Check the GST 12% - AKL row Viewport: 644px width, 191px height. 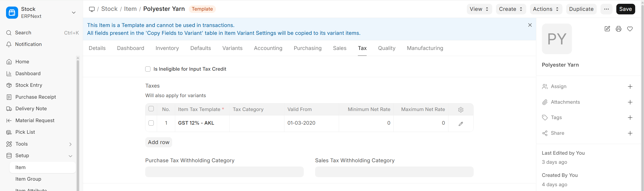(x=151, y=123)
